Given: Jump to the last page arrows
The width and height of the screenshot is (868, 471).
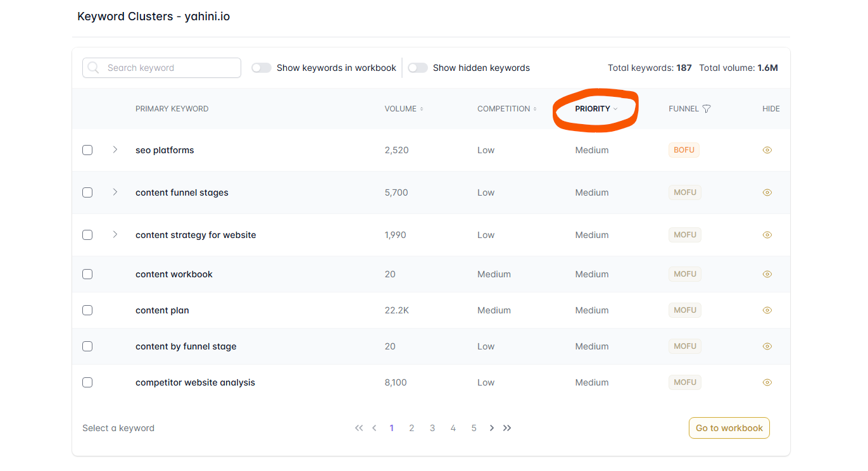Looking at the screenshot, I should point(507,428).
